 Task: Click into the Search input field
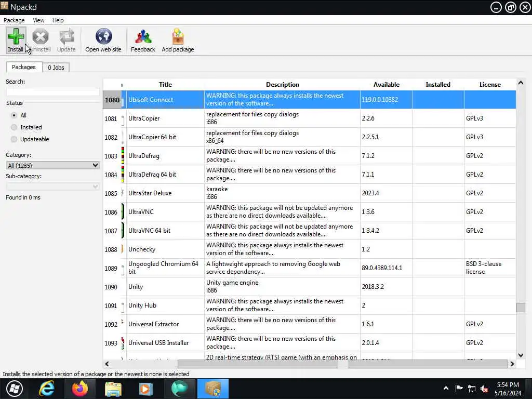point(52,91)
